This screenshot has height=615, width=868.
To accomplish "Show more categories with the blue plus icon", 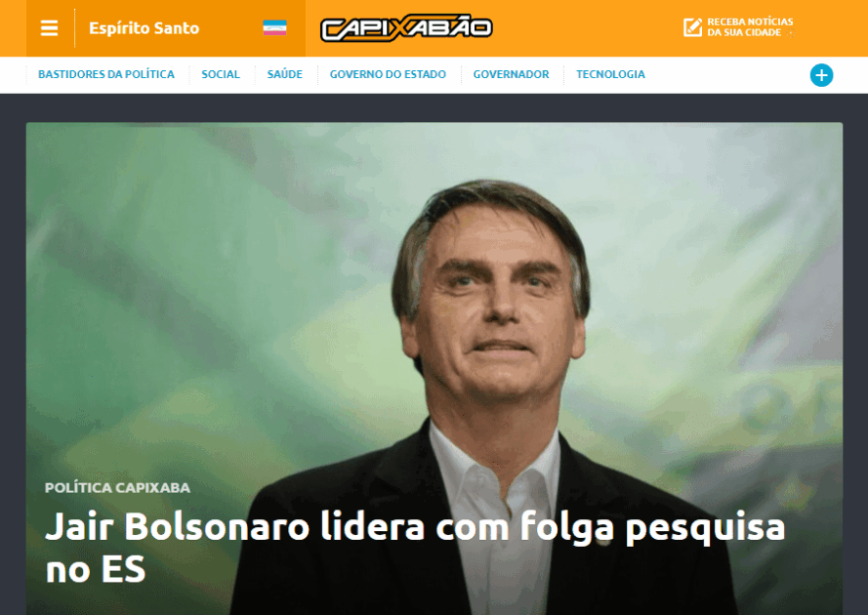I will [821, 75].
